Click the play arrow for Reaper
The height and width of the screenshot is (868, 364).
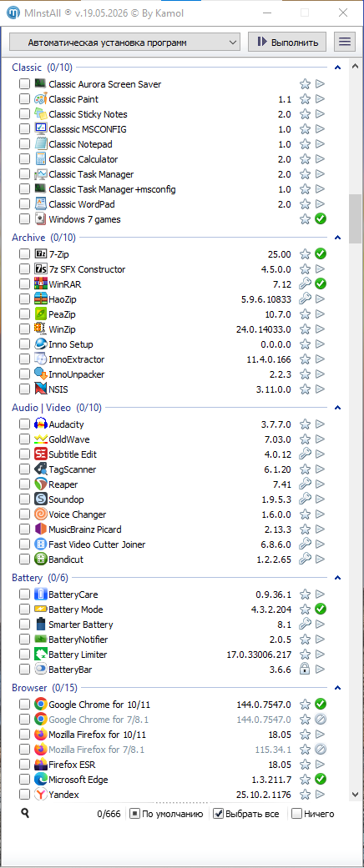click(321, 484)
